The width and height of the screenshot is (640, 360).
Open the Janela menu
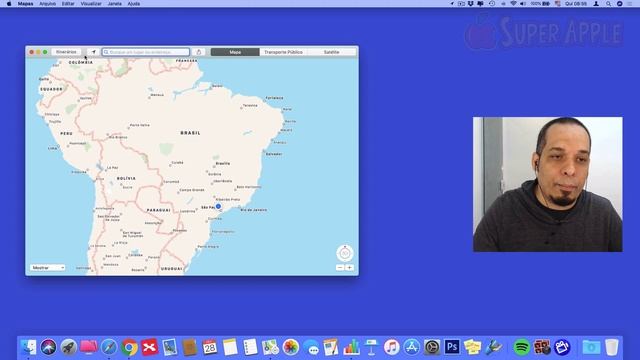(x=115, y=4)
